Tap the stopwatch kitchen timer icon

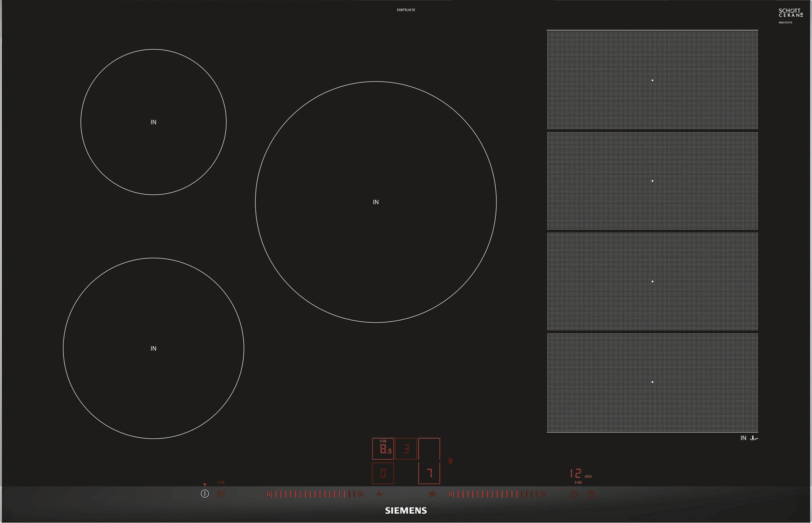[x=591, y=494]
